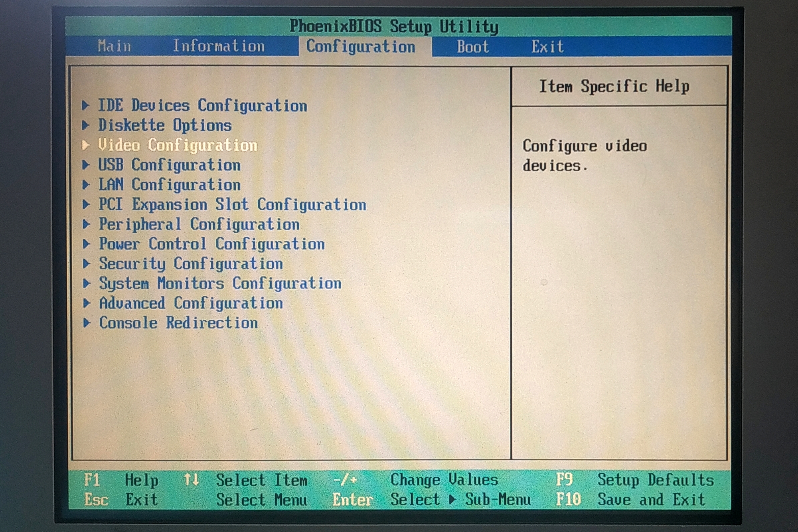
Task: Click up/down arrows icon for Select Item
Action: pyautogui.click(x=191, y=479)
